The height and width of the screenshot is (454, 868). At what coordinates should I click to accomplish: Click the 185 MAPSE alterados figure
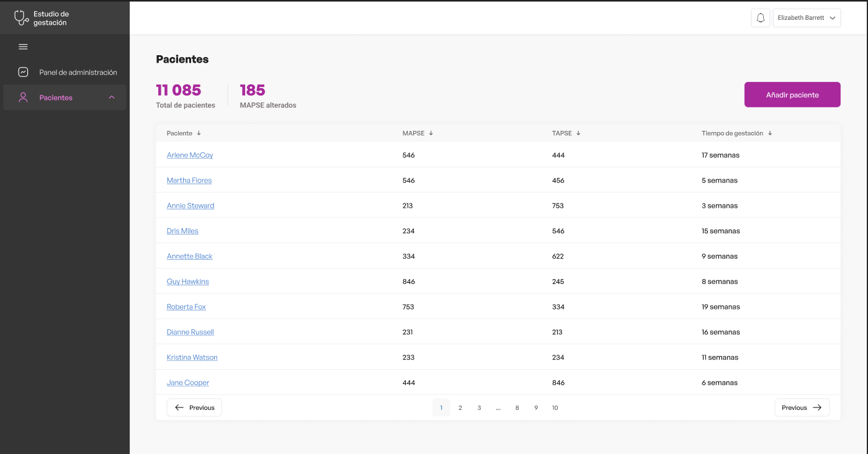(253, 90)
